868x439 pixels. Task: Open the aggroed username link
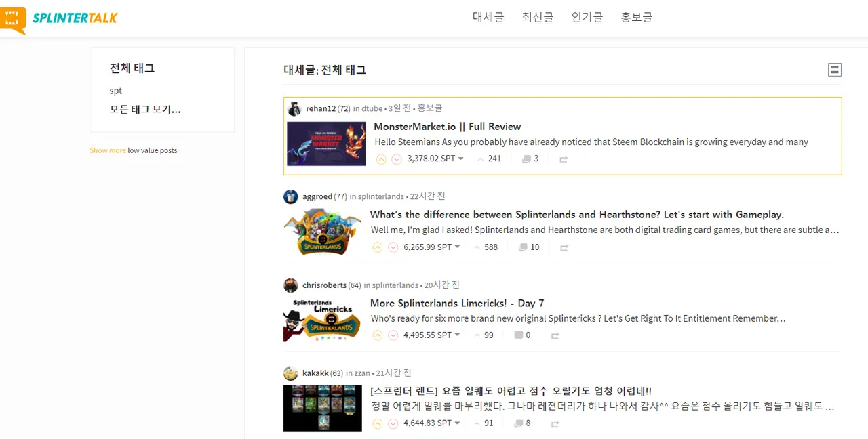coord(317,196)
